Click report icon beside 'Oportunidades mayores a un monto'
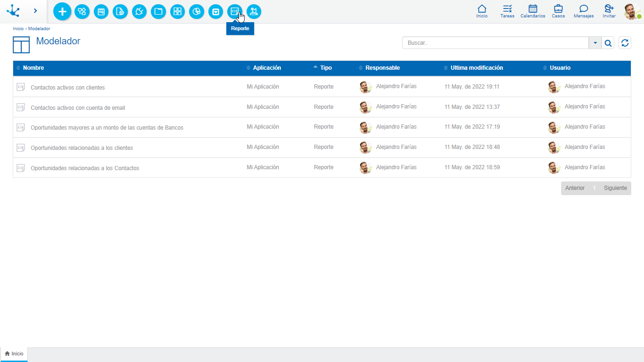 pos(21,127)
